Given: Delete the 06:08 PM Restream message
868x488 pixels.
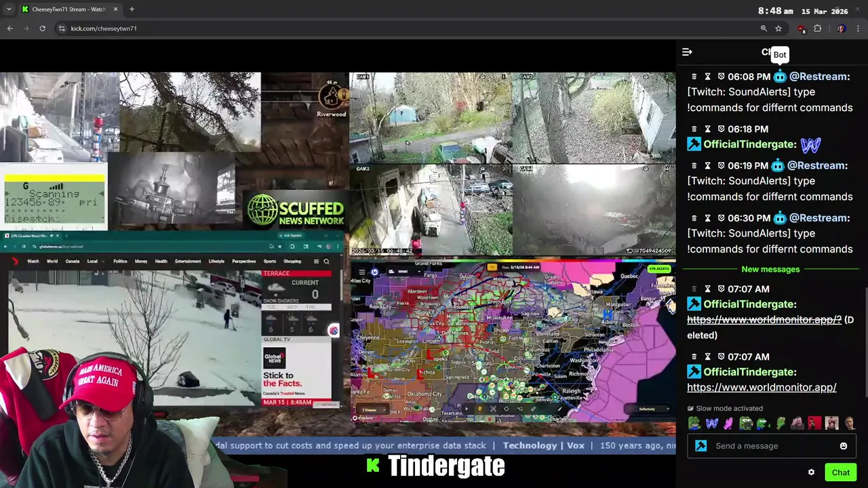Looking at the screenshot, I should click(x=694, y=77).
